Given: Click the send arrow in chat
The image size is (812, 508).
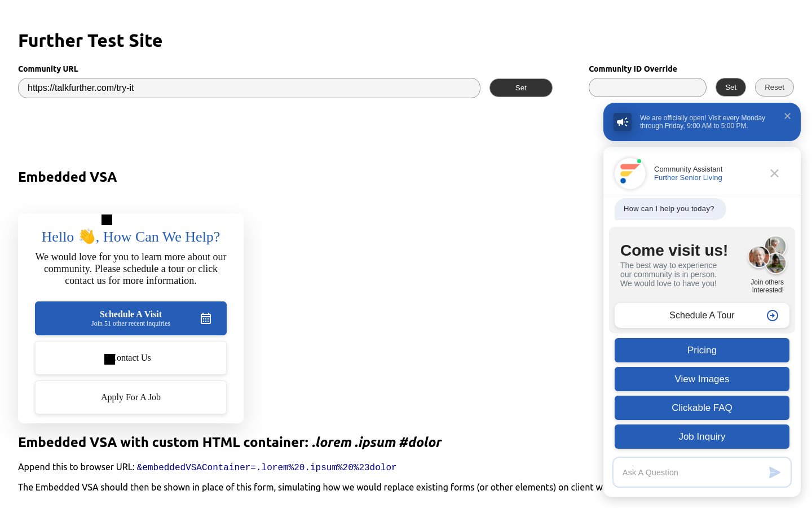Looking at the screenshot, I should pyautogui.click(x=775, y=472).
